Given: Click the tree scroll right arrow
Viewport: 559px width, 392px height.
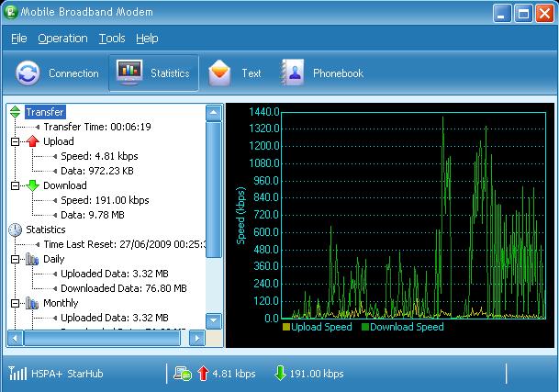Looking at the screenshot, I should (197, 338).
